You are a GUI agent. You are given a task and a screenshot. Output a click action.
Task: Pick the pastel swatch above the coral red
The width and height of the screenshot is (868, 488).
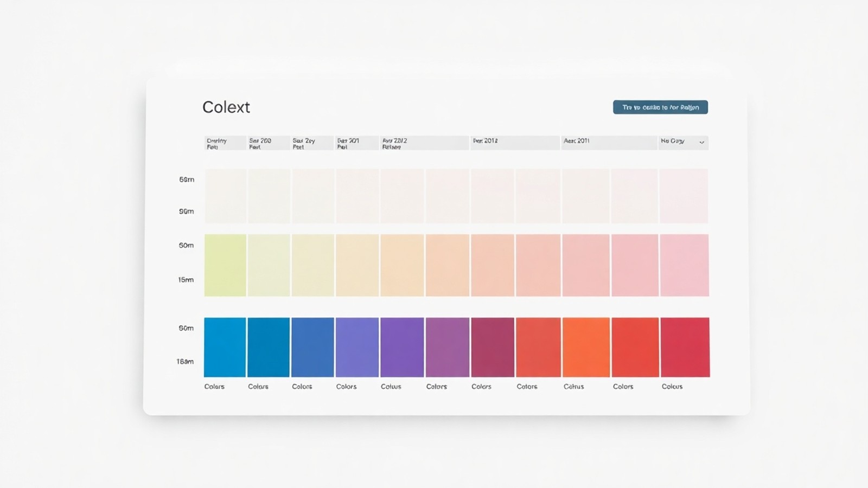[x=538, y=265]
